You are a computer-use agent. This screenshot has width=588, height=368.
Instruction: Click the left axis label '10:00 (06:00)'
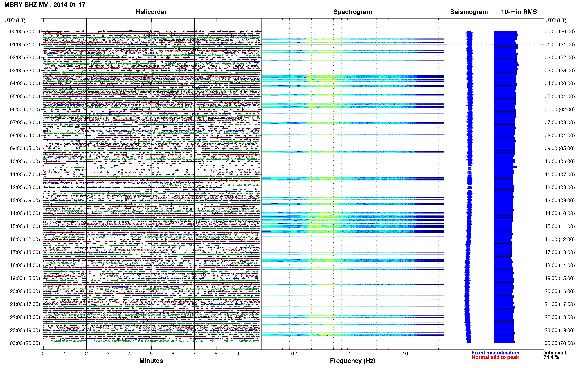[25, 161]
